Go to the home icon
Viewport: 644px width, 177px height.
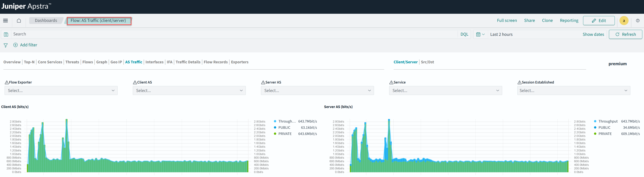click(19, 21)
